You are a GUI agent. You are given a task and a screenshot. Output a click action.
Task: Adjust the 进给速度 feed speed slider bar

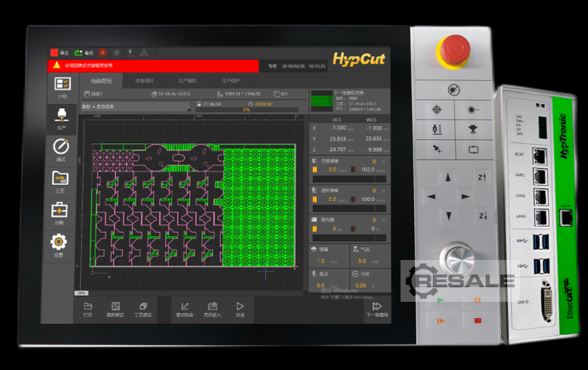tap(349, 208)
